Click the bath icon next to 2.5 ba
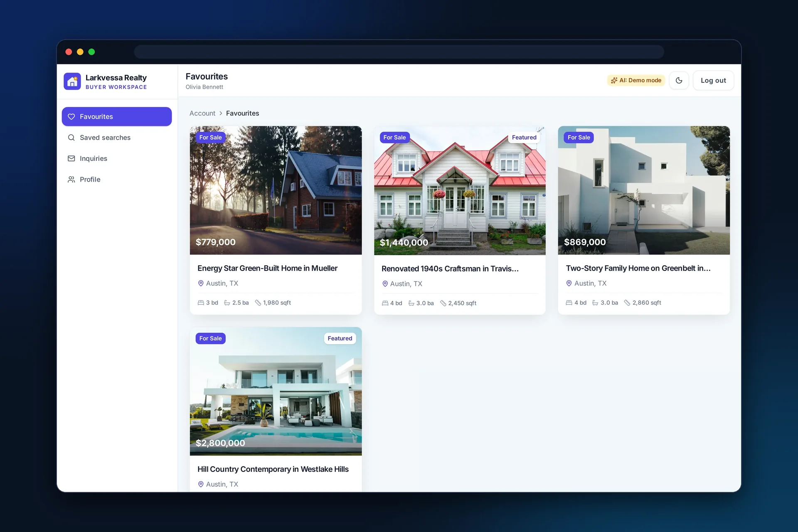 click(x=227, y=303)
